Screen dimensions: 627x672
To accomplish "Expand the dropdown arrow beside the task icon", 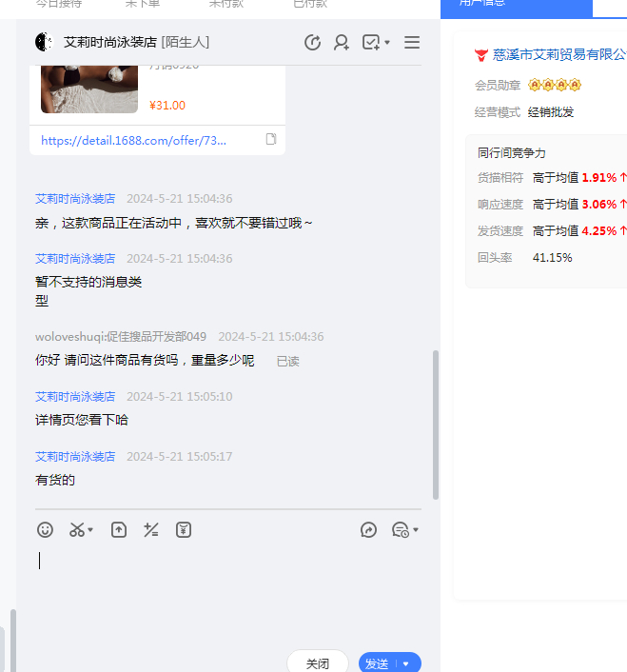I will tap(387, 43).
